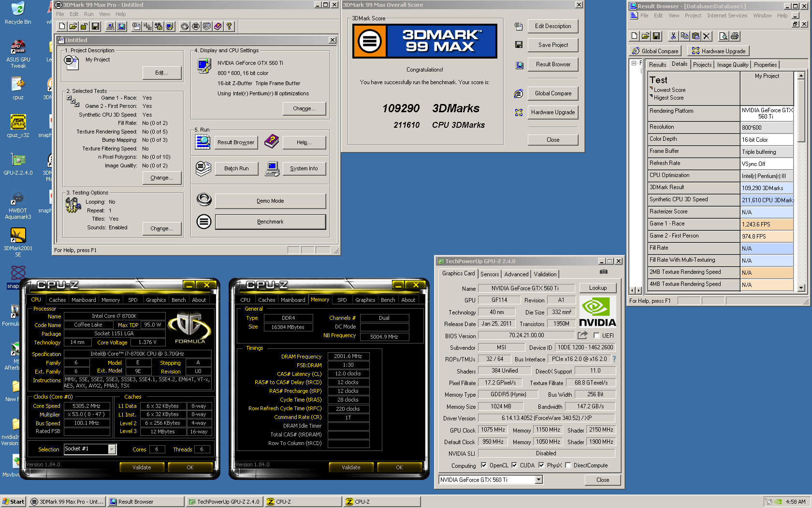Click Save Project button in score window
This screenshot has width=812, height=508.
tap(553, 45)
